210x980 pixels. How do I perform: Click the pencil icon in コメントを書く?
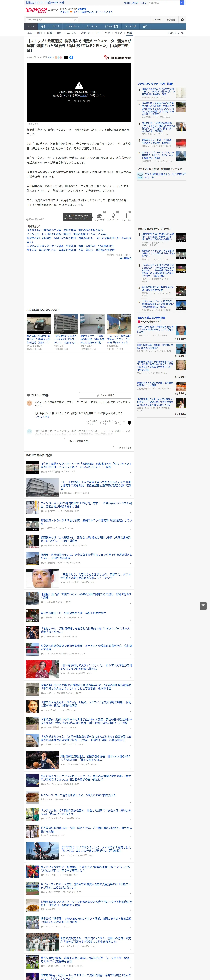tap(98, 395)
